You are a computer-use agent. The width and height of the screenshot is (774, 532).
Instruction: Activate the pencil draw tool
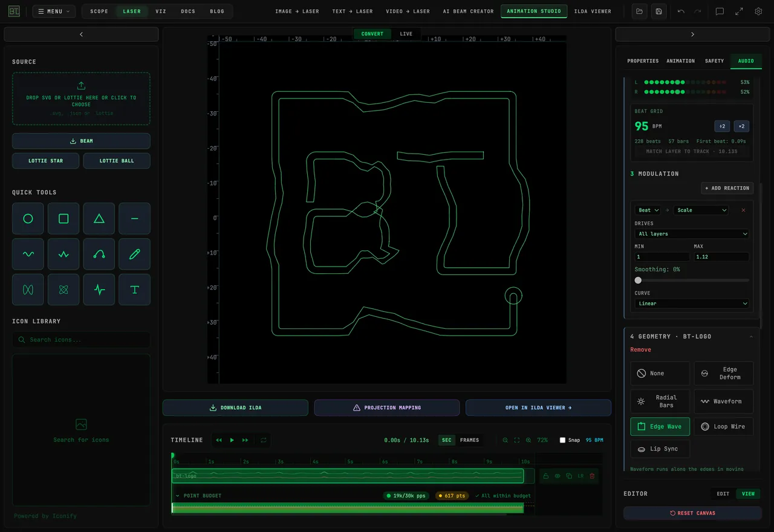(135, 255)
